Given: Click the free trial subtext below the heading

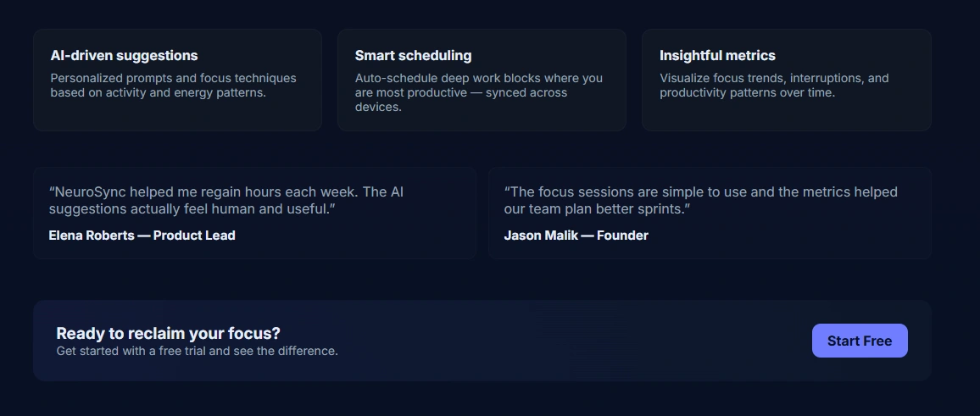Looking at the screenshot, I should point(197,351).
